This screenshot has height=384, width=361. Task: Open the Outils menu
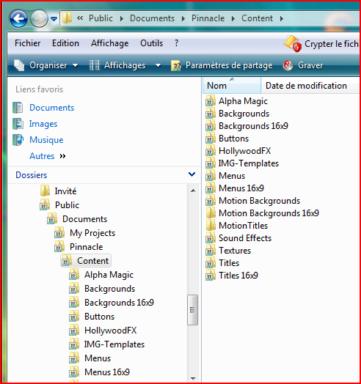click(x=152, y=43)
